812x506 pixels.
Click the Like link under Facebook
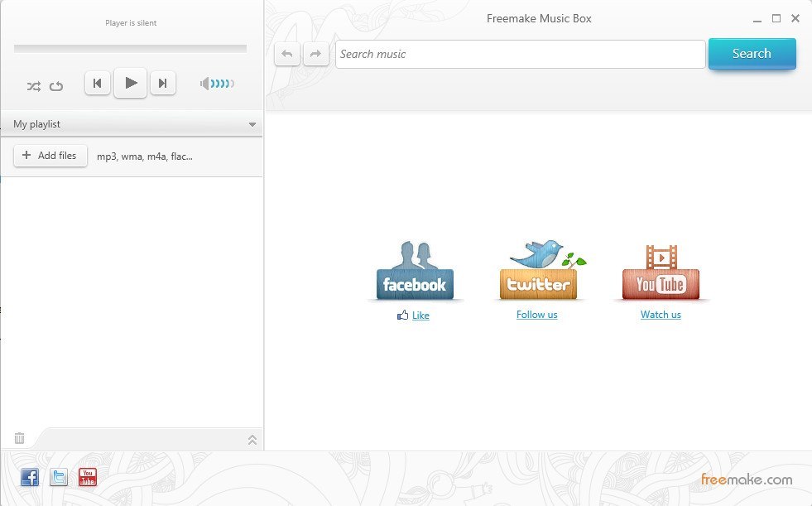click(x=420, y=316)
